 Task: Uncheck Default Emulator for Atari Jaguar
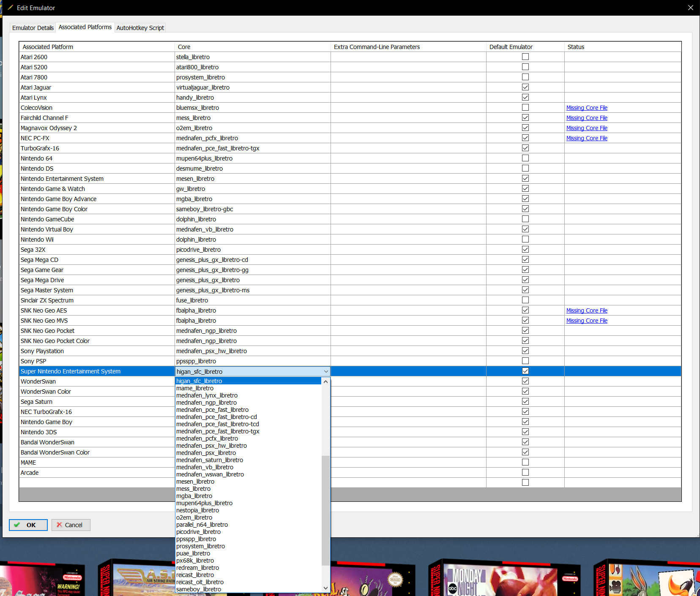coord(525,87)
